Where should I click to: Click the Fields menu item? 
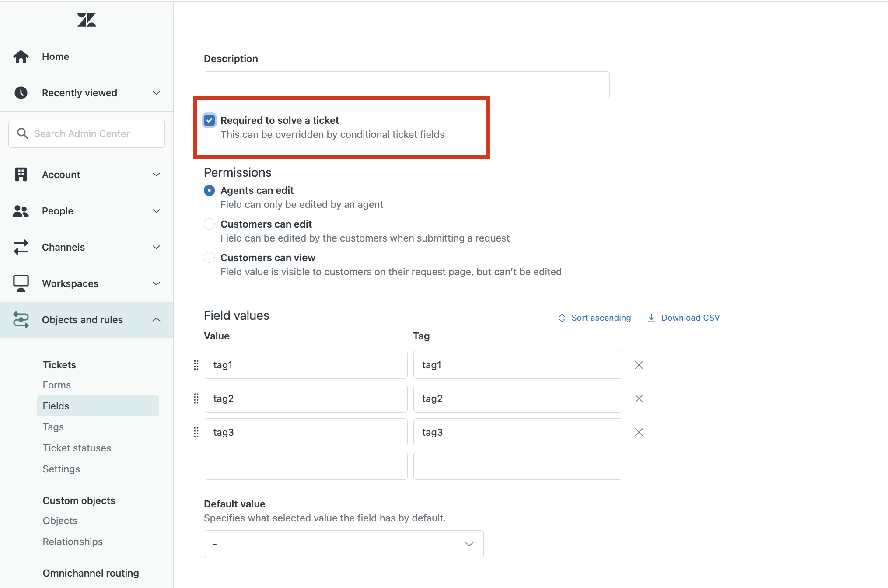[x=56, y=406]
